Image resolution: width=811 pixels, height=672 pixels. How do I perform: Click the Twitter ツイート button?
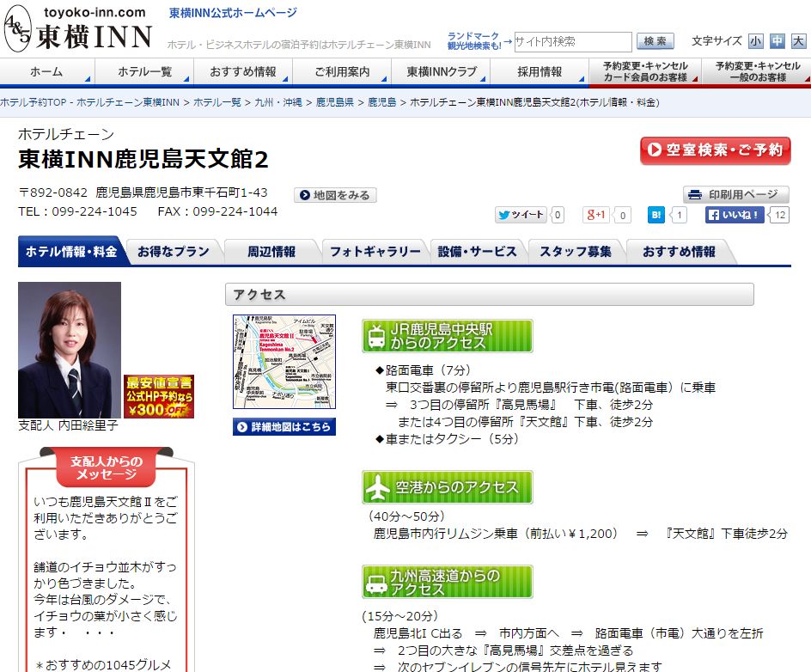[x=521, y=215]
